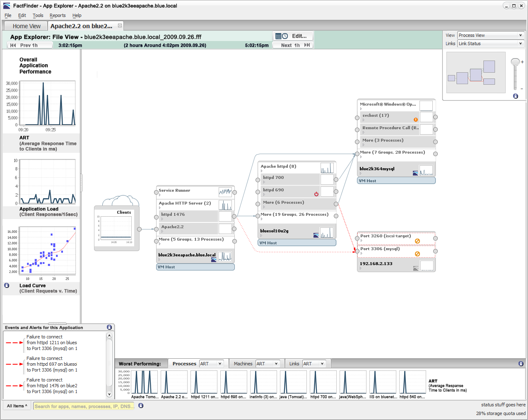Open the File menu
The width and height of the screenshot is (528, 420).
(8, 15)
